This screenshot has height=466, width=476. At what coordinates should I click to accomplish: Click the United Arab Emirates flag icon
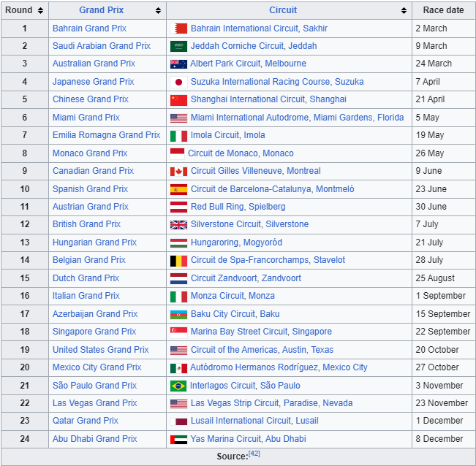[178, 439]
